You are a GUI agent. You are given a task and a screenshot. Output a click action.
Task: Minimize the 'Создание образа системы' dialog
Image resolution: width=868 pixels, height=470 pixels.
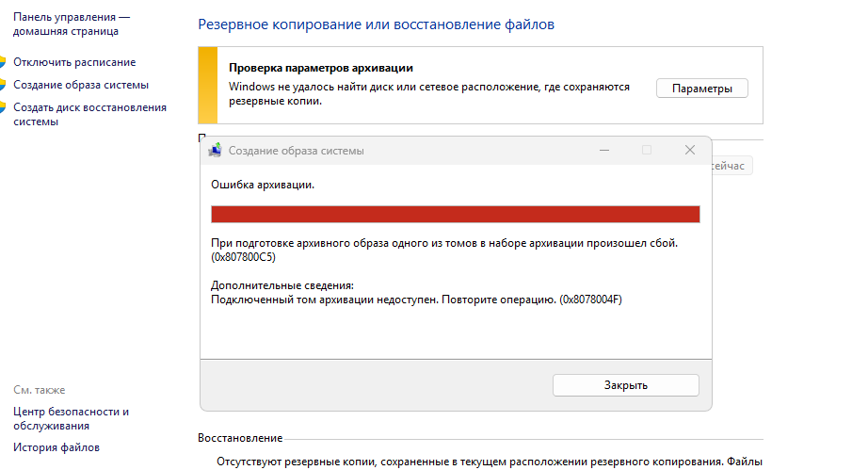click(x=604, y=150)
